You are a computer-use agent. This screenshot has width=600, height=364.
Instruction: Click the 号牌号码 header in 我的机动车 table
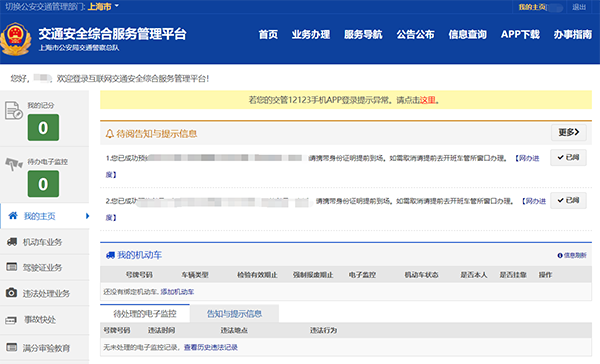139,274
